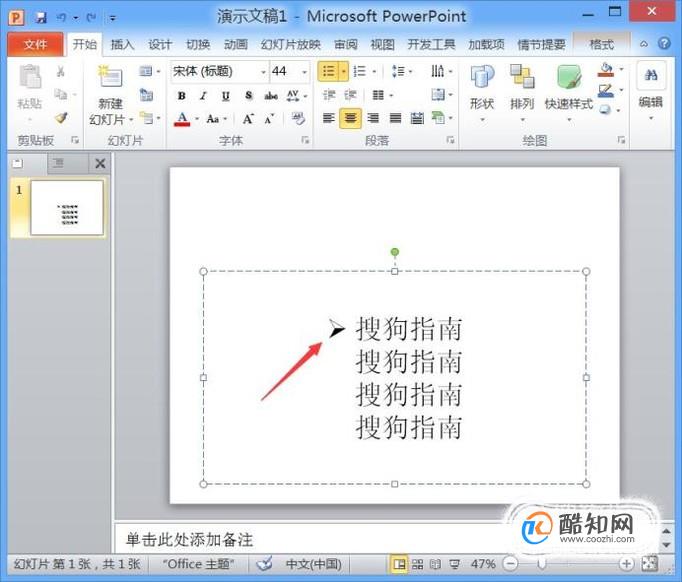682x582 pixels.
Task: Toggle Bold formatting
Action: tap(182, 96)
